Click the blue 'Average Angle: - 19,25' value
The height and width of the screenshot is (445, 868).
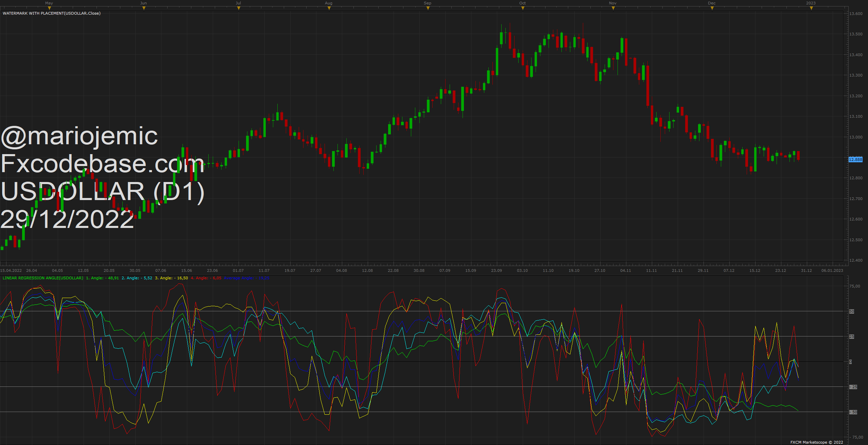coord(246,278)
